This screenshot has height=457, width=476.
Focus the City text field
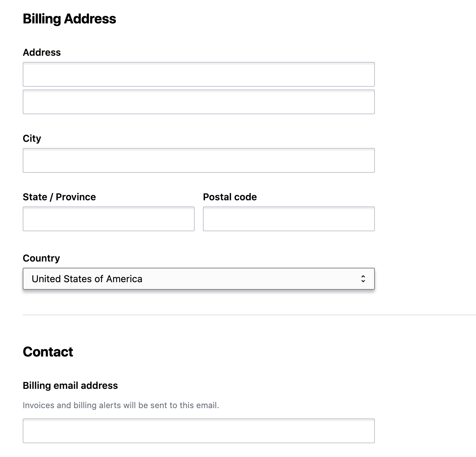pyautogui.click(x=198, y=160)
